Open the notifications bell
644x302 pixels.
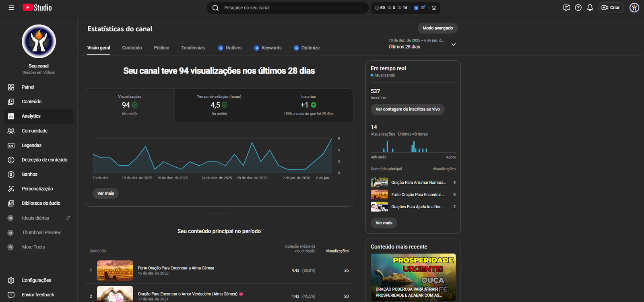[590, 8]
